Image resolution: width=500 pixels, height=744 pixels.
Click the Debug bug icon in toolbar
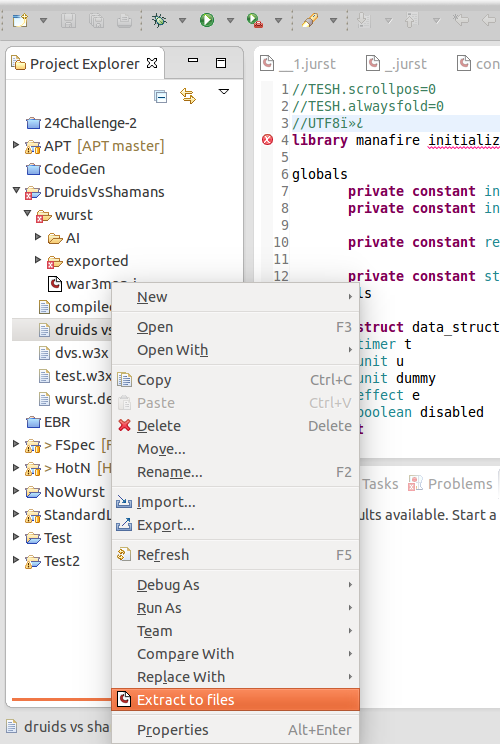tap(159, 20)
